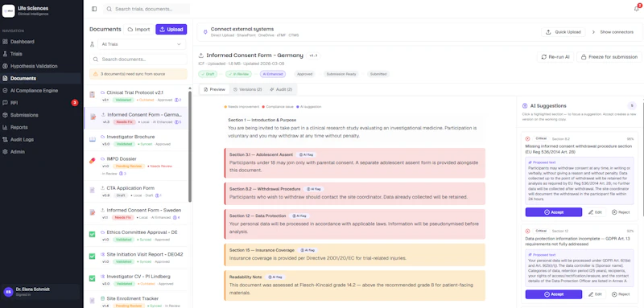Click the Import button
644x308 pixels.
[138, 30]
